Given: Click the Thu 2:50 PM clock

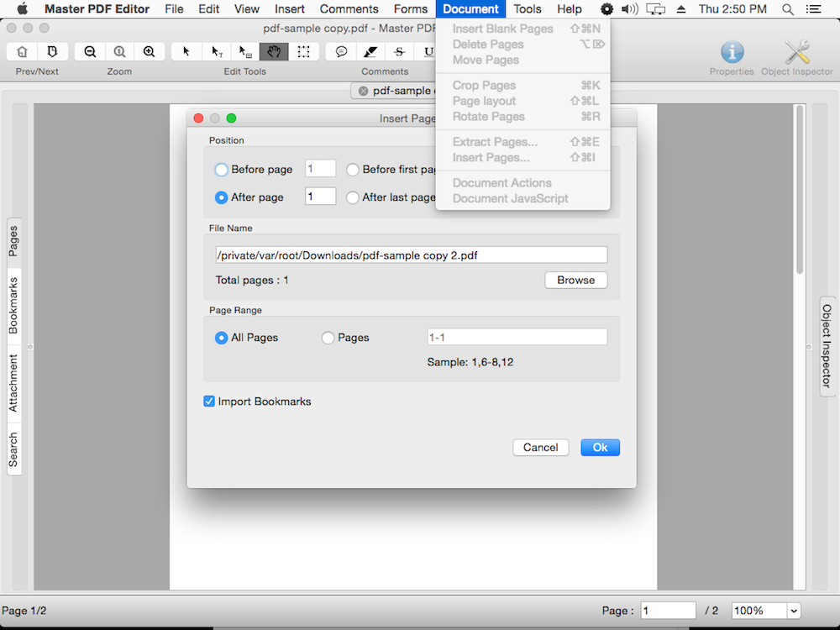Looking at the screenshot, I should point(732,9).
